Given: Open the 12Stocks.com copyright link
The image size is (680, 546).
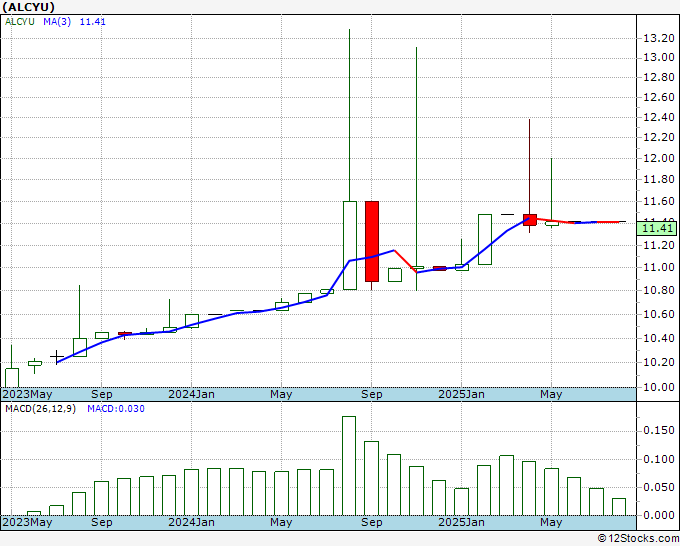Looking at the screenshot, I should (x=638, y=538).
